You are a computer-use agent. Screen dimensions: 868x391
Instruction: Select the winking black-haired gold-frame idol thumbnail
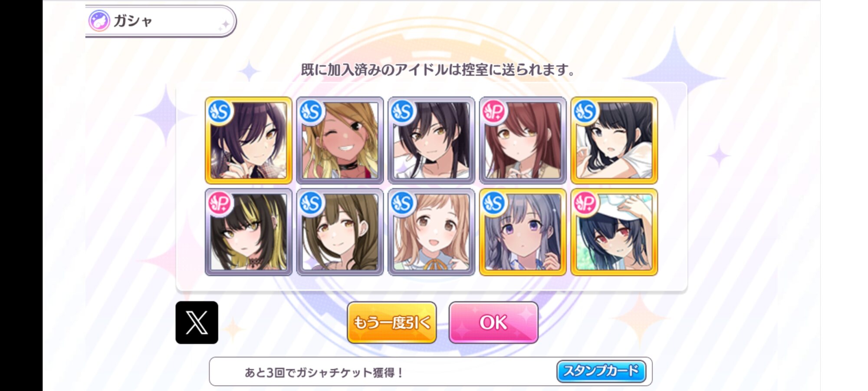pyautogui.click(x=614, y=140)
